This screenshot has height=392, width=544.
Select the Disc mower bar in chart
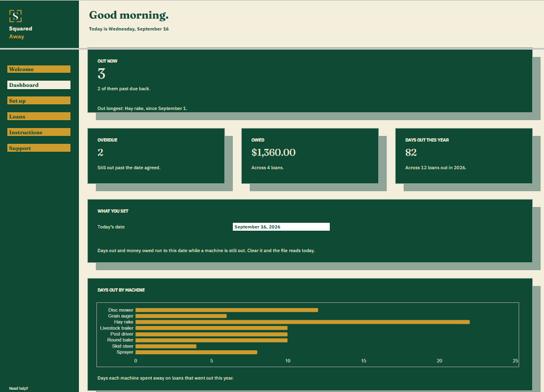227,310
